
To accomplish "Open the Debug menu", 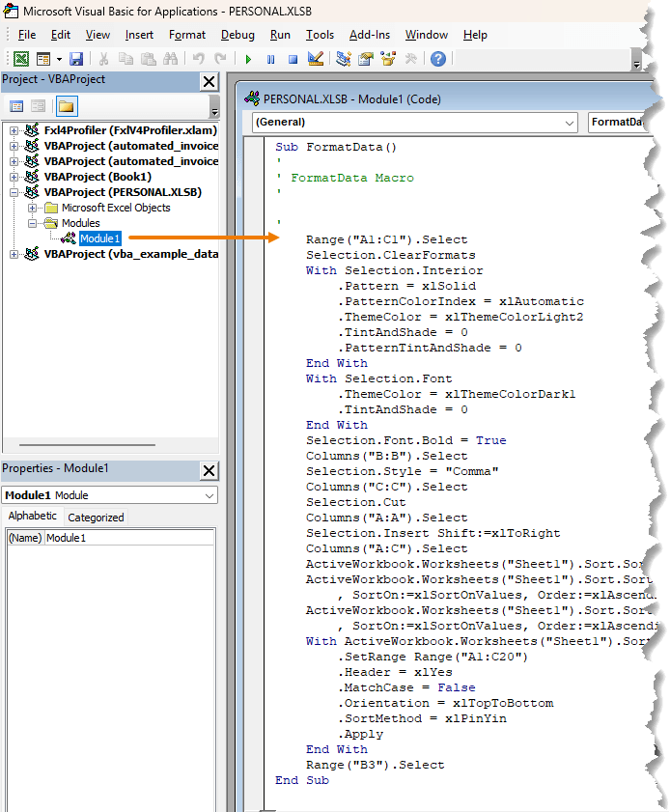I will tap(237, 35).
